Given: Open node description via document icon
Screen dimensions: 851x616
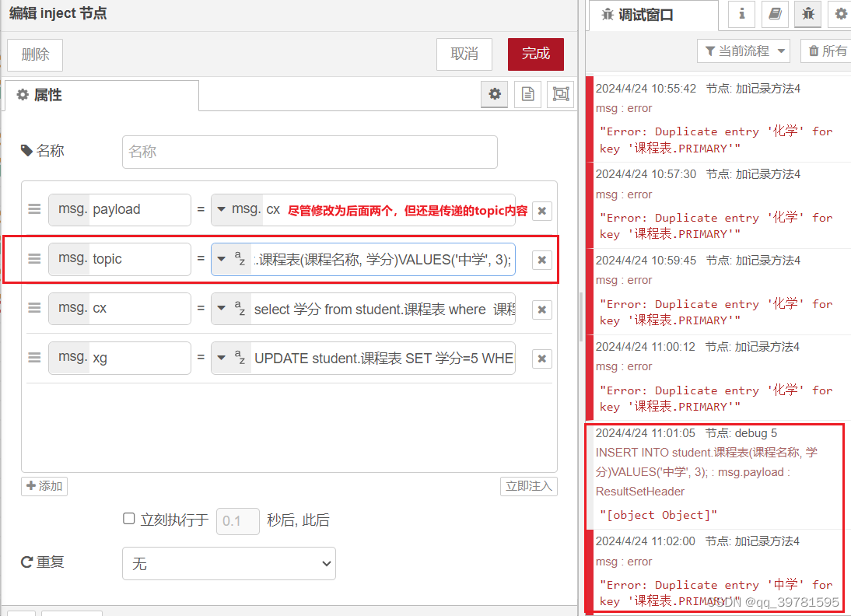Looking at the screenshot, I should click(x=528, y=94).
